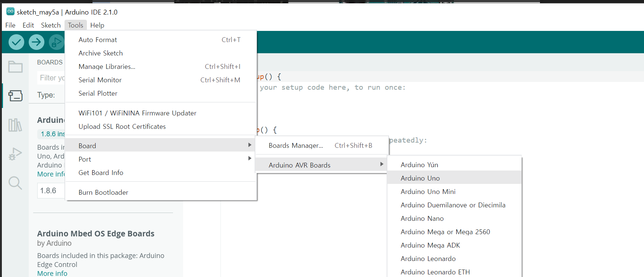Open Manage Libraries...

pos(161,67)
